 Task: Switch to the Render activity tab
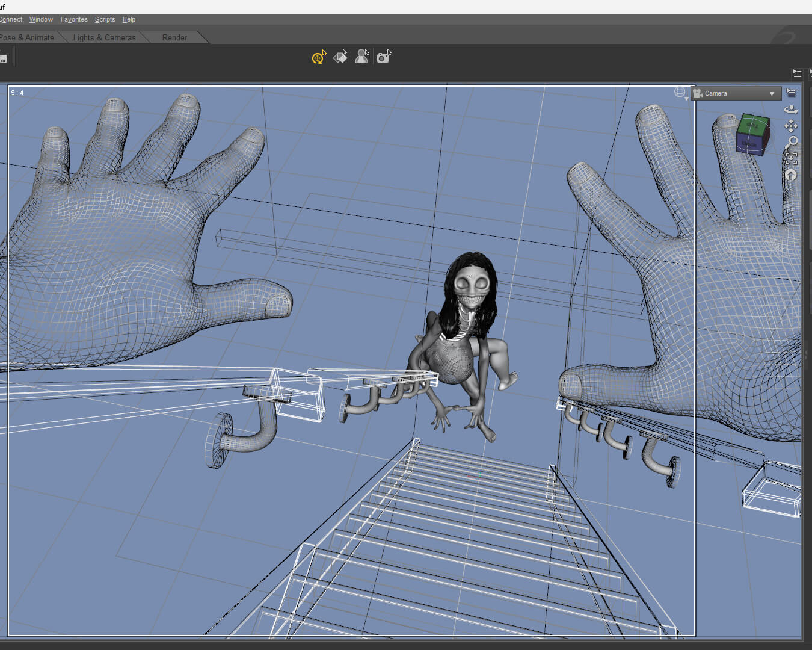pos(174,37)
